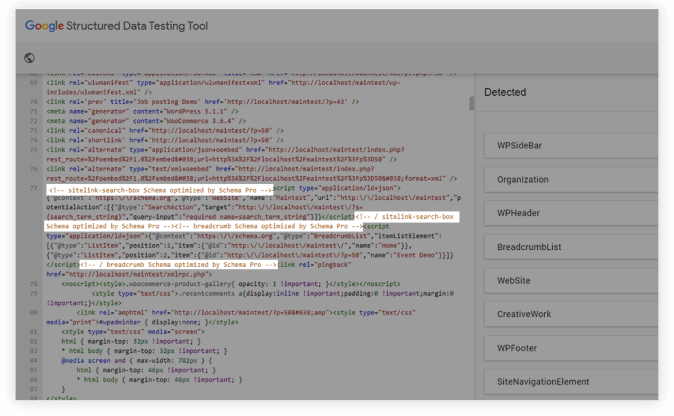Click the WordPress 5.1.1 generator meta line
The height and width of the screenshot is (416, 674).
tap(142, 111)
